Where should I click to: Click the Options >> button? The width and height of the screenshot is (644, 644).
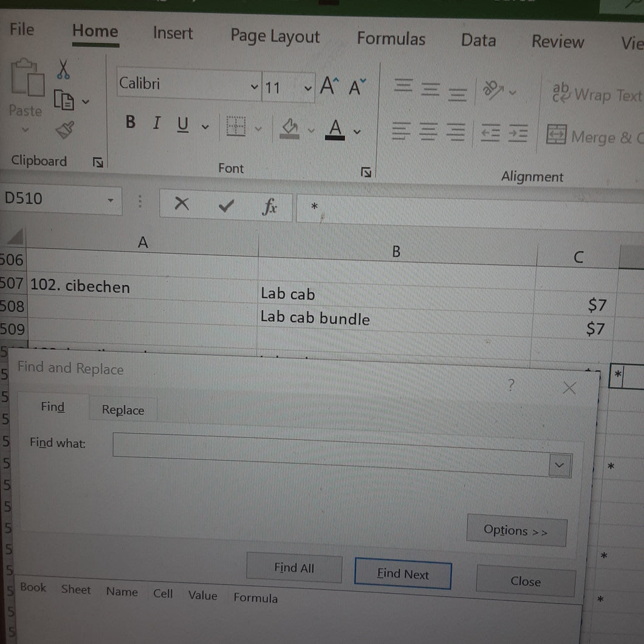click(516, 530)
